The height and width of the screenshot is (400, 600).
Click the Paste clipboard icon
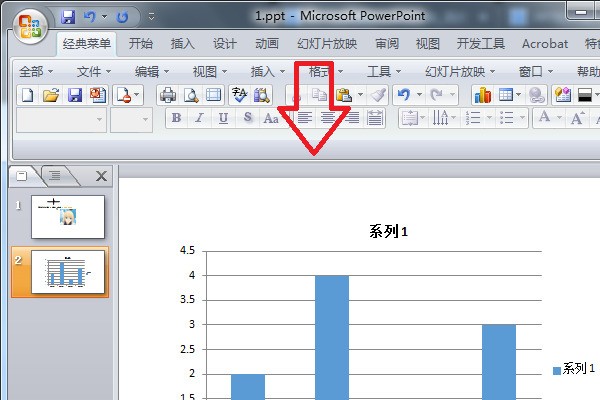click(x=341, y=95)
